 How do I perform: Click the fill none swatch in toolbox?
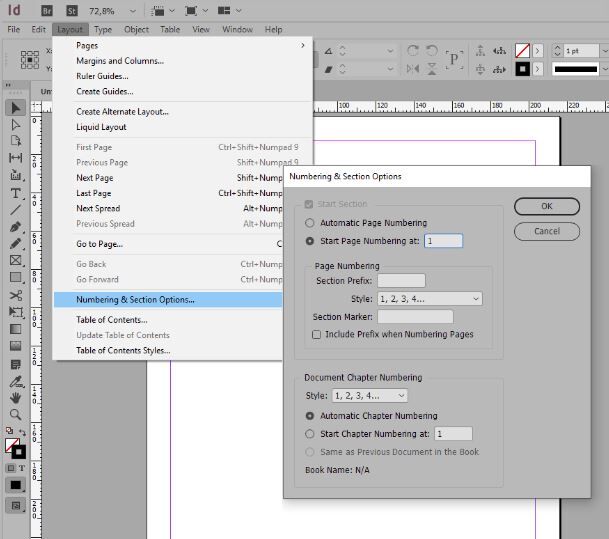pos(12,445)
